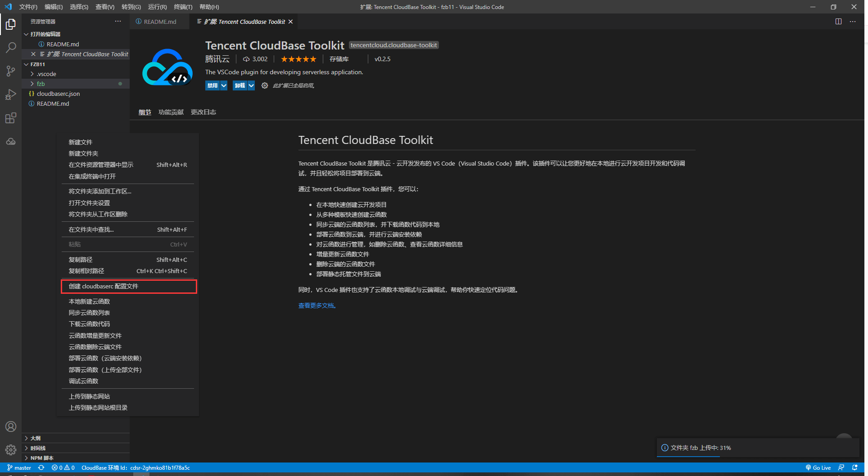868x476 pixels.
Task: Open the 文件(F) menu
Action: pos(28,7)
